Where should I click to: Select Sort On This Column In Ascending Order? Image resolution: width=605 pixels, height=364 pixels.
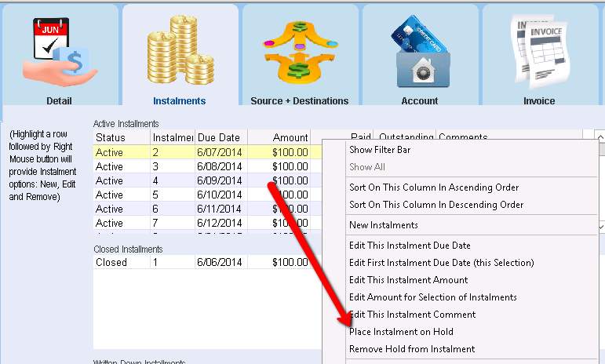(x=434, y=187)
